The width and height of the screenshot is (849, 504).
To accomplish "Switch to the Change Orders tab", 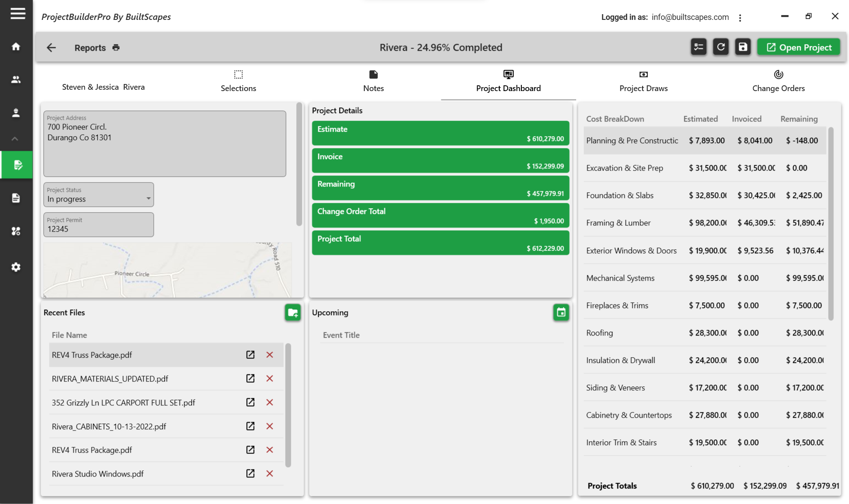I will click(778, 81).
